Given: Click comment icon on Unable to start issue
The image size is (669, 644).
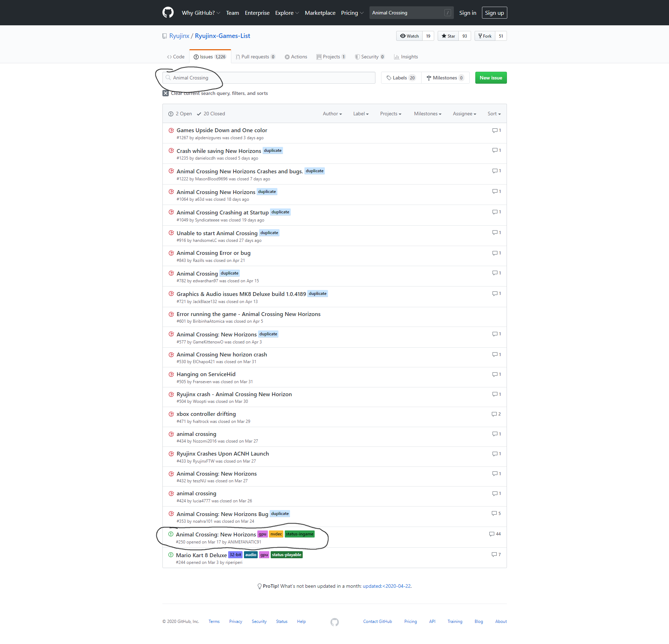Looking at the screenshot, I should (x=495, y=233).
